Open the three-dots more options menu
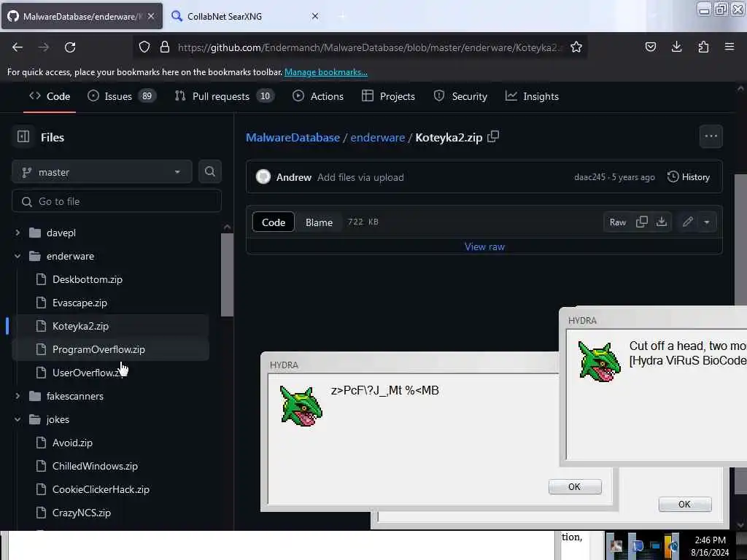This screenshot has height=560, width=747. click(711, 136)
